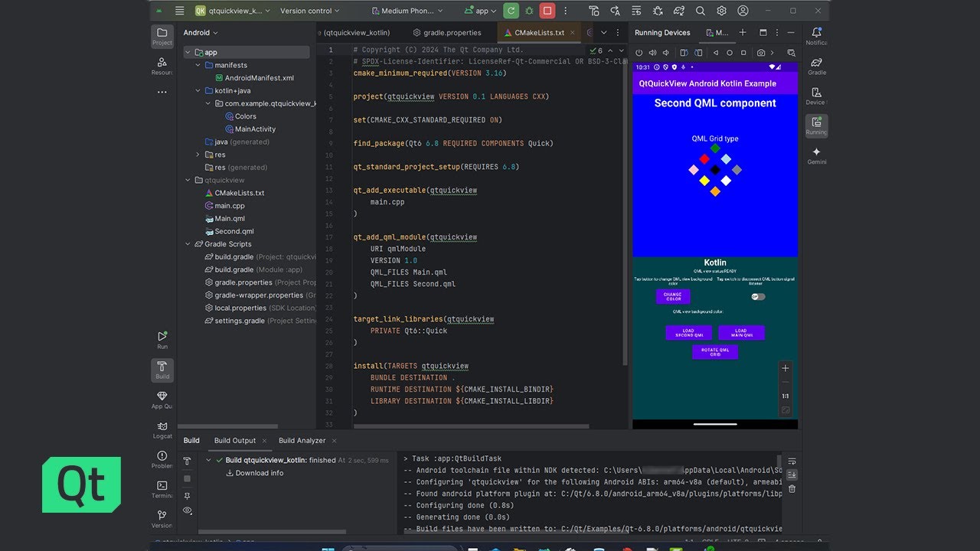Open the App Quality Insights tool window
Image resolution: width=980 pixels, height=551 pixels.
coord(162,400)
